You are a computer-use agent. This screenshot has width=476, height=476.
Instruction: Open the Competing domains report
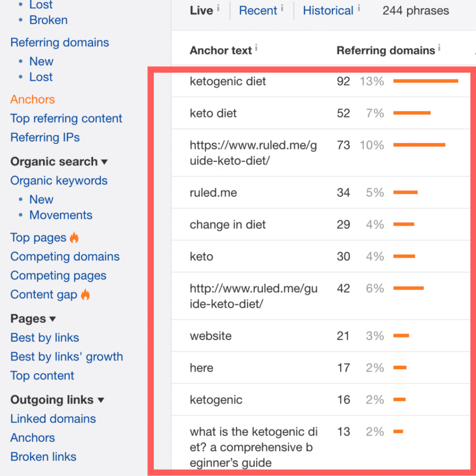point(65,257)
